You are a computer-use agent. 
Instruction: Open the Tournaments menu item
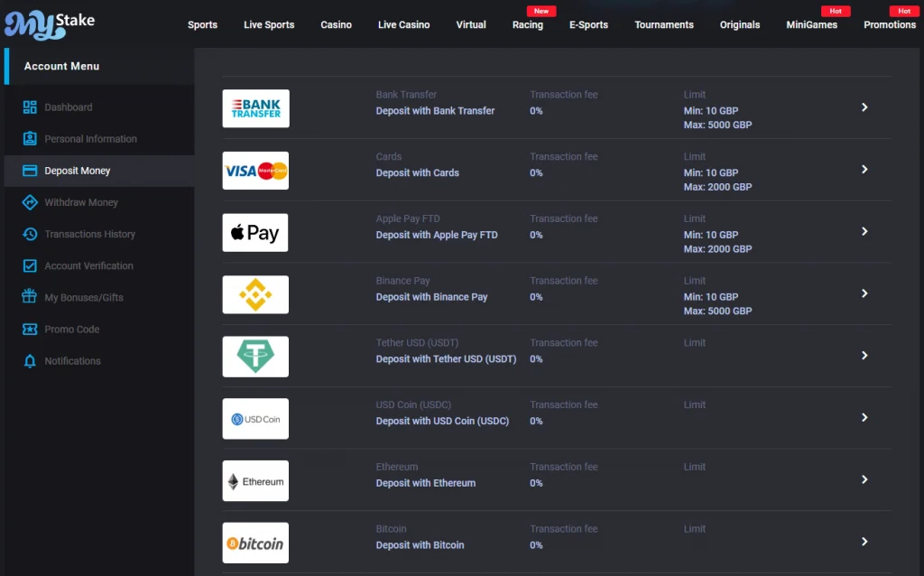click(x=664, y=24)
